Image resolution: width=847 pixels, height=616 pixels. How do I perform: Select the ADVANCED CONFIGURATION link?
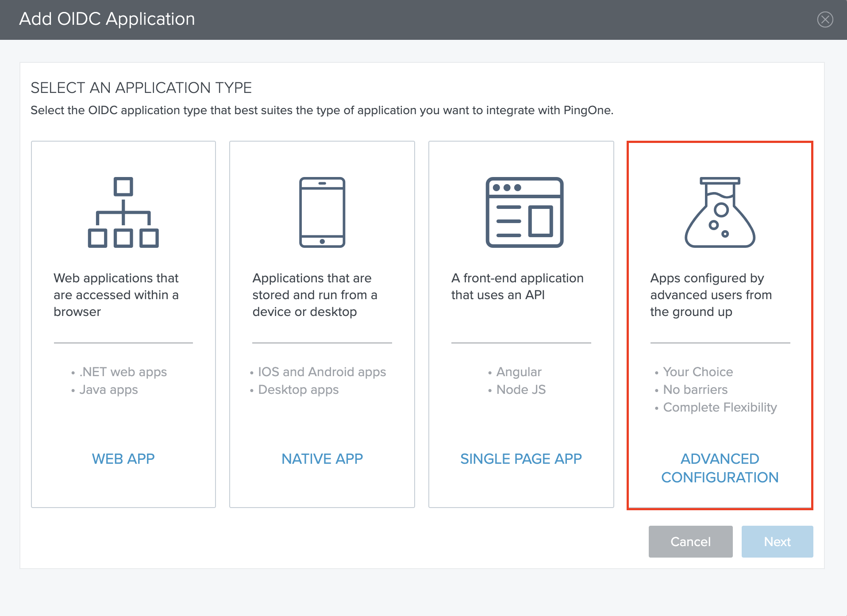tap(720, 468)
